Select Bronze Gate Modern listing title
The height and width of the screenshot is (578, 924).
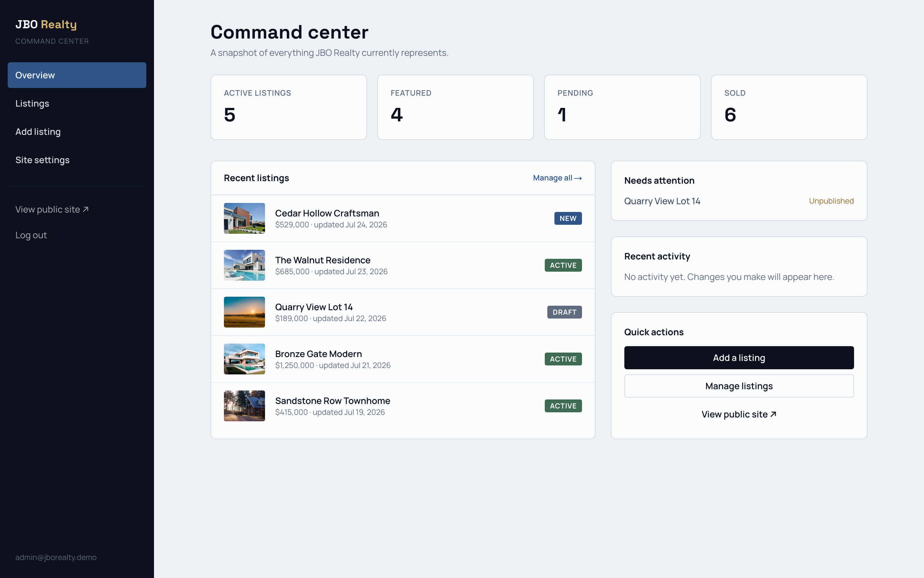319,354
